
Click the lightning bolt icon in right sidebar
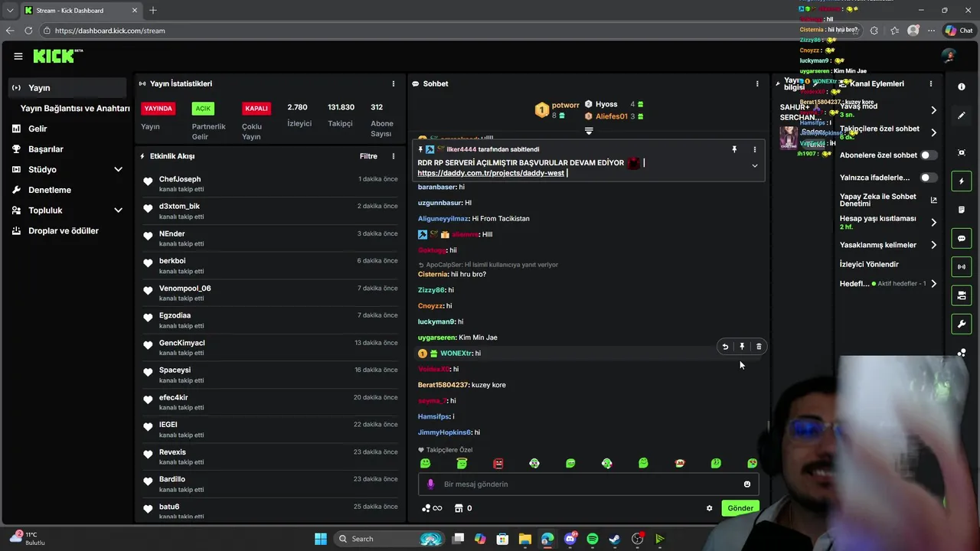[962, 181]
